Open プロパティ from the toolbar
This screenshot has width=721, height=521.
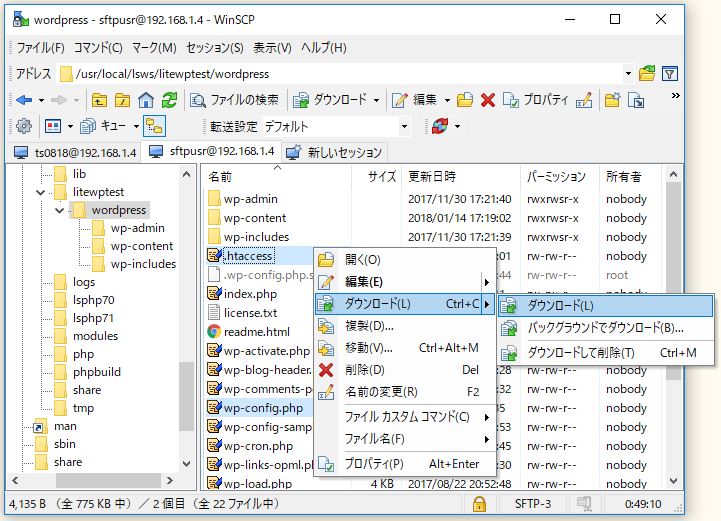(x=535, y=100)
